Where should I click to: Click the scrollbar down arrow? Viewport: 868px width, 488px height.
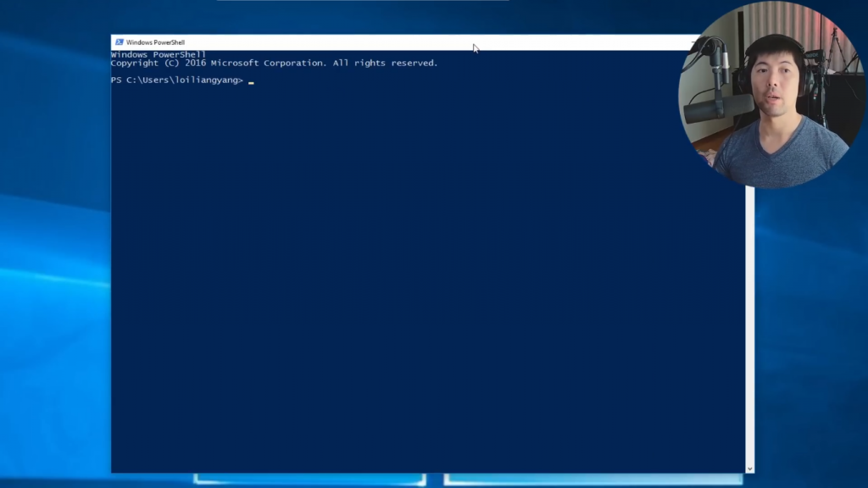(x=749, y=469)
